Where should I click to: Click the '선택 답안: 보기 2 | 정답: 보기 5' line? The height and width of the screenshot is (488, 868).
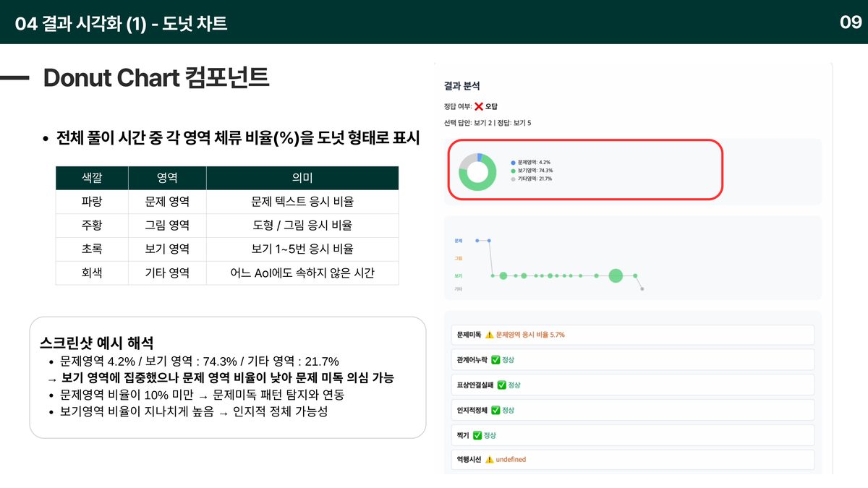point(488,123)
